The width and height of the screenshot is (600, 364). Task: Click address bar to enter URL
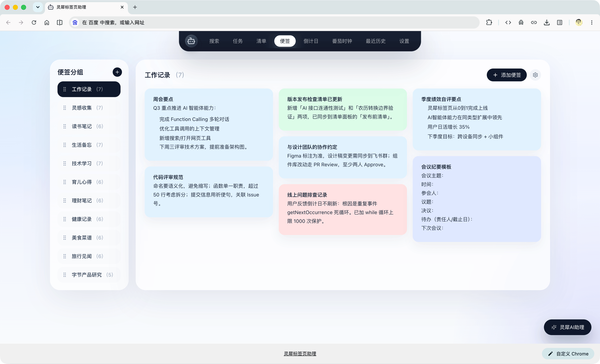pos(274,22)
